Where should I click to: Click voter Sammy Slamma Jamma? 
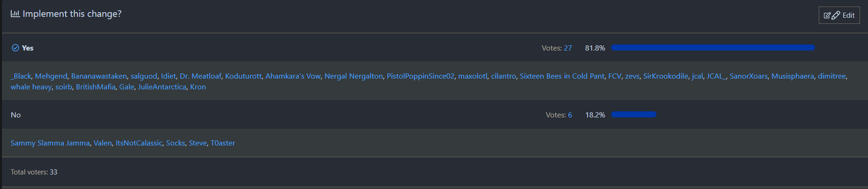pos(50,143)
